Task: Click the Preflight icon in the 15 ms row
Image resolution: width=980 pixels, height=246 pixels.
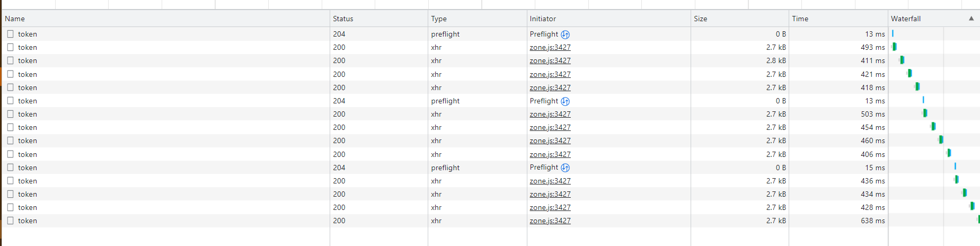Action: [x=565, y=168]
